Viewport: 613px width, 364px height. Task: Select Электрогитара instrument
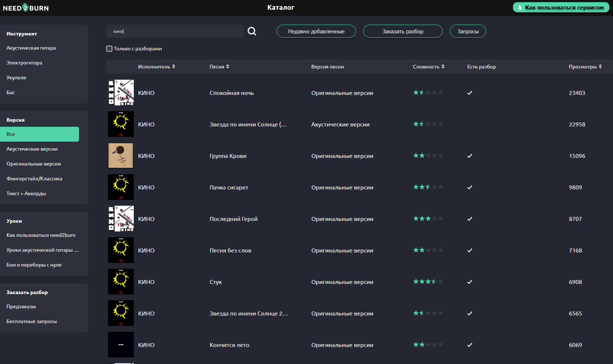point(24,63)
